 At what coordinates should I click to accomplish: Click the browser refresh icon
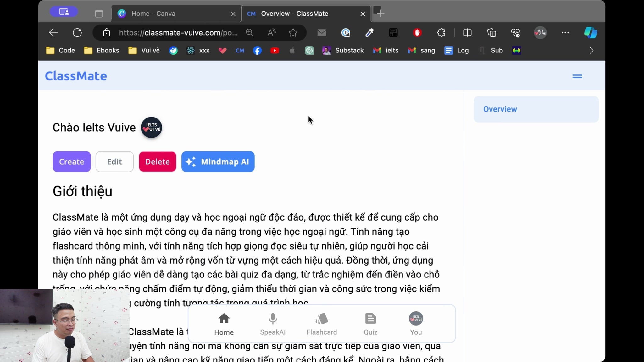pos(77,32)
